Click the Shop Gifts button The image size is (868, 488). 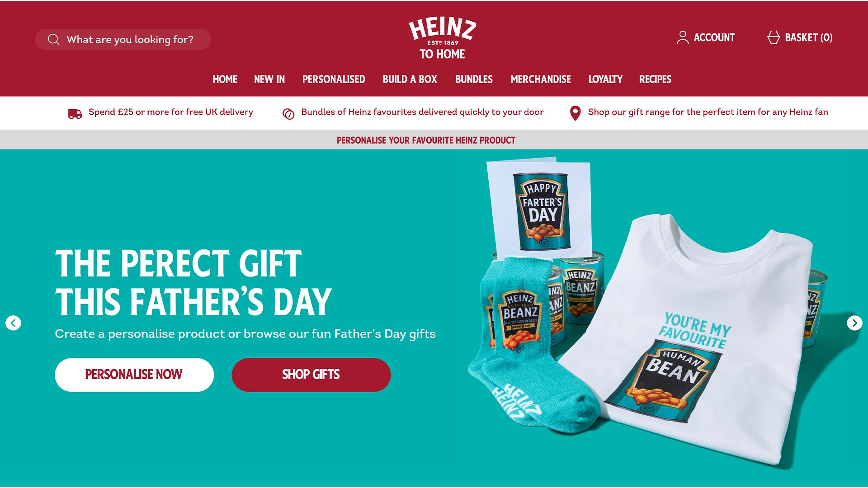[x=311, y=375]
